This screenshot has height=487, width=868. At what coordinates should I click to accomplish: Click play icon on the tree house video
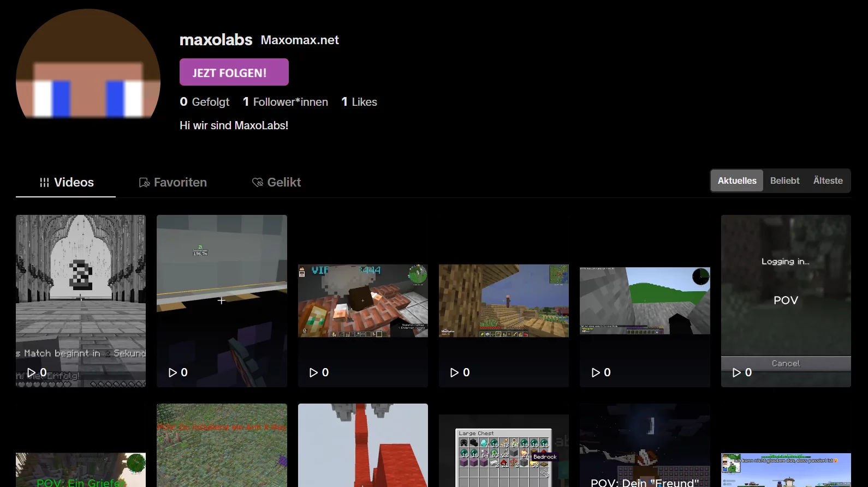(454, 372)
